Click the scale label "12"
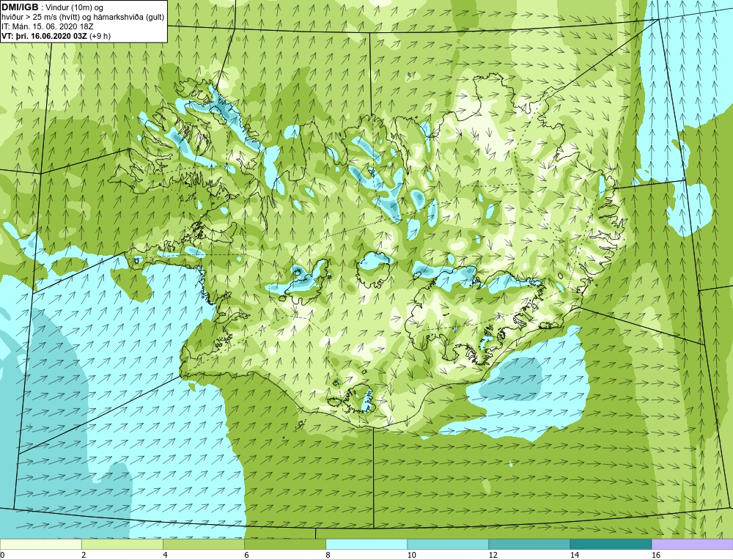733x560 pixels. pos(493,555)
